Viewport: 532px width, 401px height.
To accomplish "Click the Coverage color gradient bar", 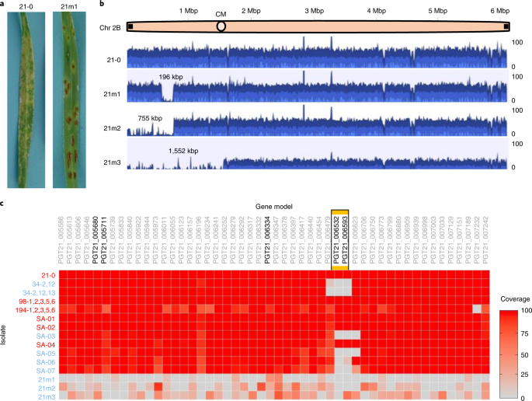I will [x=509, y=354].
